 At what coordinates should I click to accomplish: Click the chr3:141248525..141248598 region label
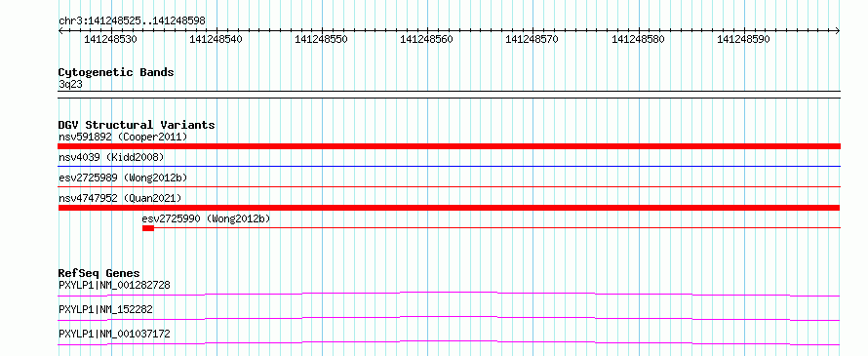tap(132, 20)
